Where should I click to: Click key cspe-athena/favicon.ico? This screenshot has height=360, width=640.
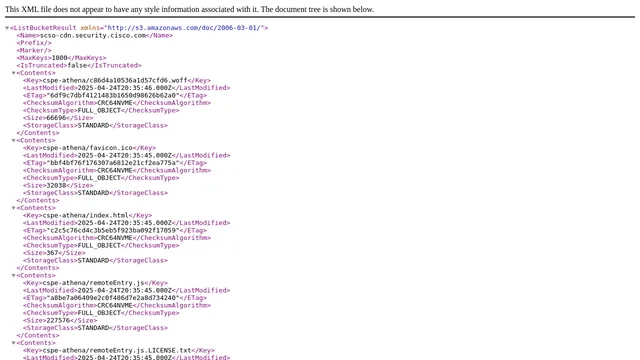click(88, 148)
